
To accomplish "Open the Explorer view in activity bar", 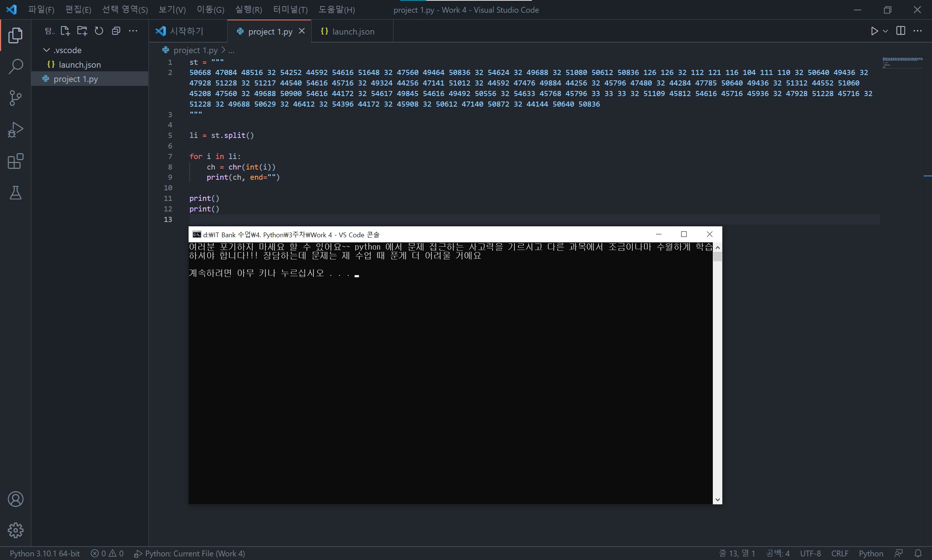I will tap(15, 35).
